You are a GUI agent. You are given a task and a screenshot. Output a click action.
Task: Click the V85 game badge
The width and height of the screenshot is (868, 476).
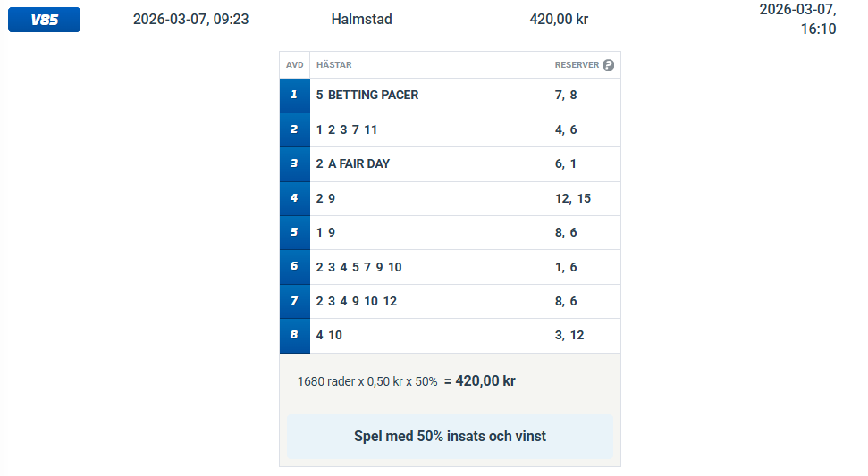click(x=44, y=20)
